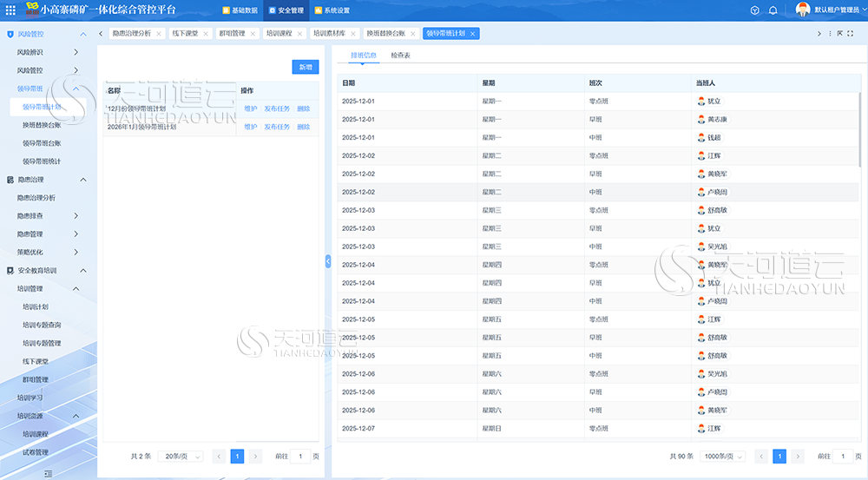Click the 新增 button

[305, 67]
